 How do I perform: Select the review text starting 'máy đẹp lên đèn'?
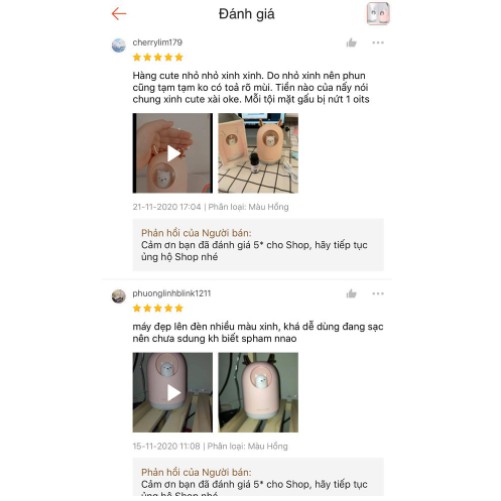pyautogui.click(x=258, y=333)
